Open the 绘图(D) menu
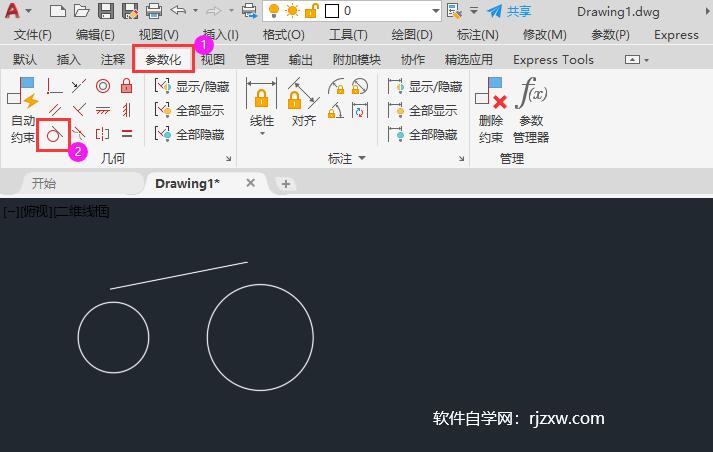This screenshot has height=452, width=713. point(412,35)
